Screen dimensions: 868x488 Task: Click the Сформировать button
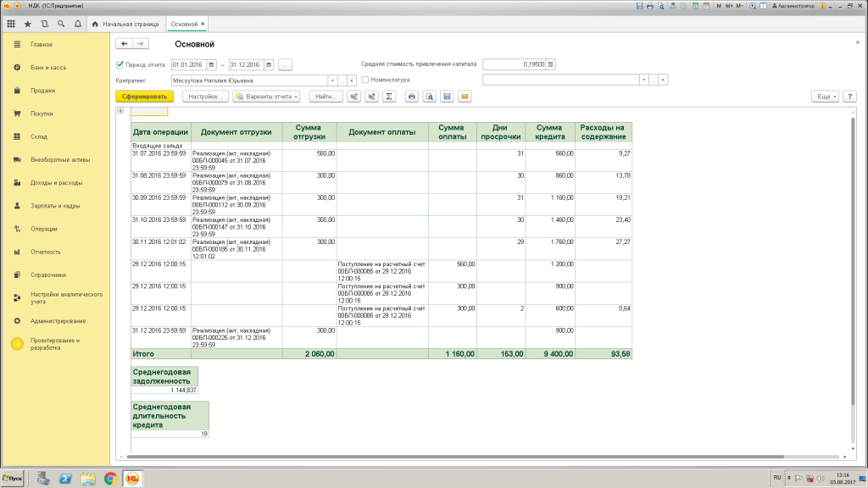(x=144, y=97)
